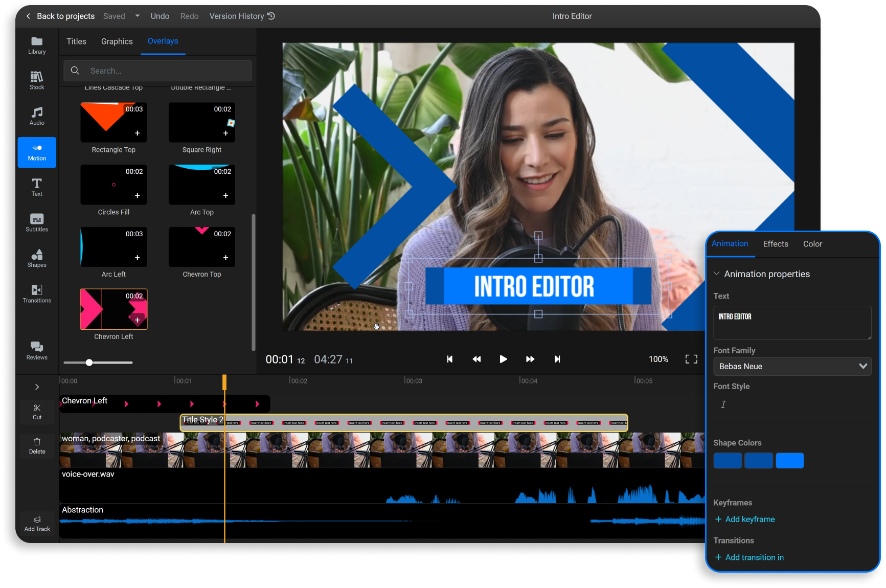Select the Cut tool

(36, 412)
